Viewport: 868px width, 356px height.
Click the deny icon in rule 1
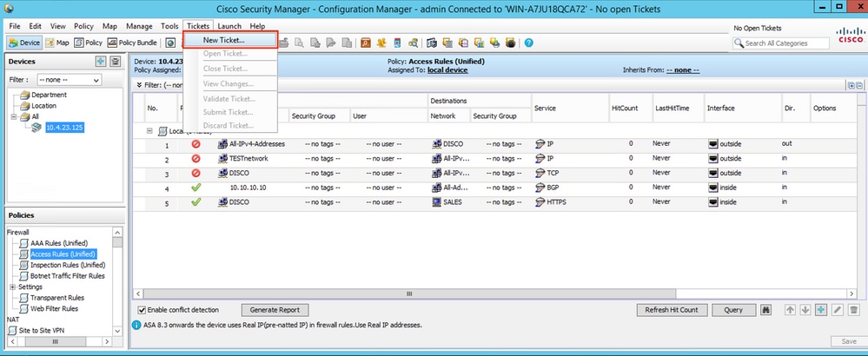click(196, 144)
